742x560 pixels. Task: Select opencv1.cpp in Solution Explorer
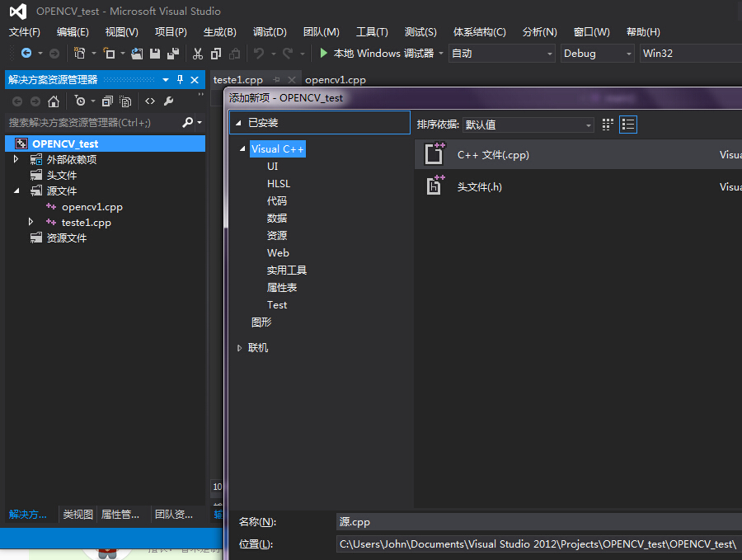click(92, 207)
